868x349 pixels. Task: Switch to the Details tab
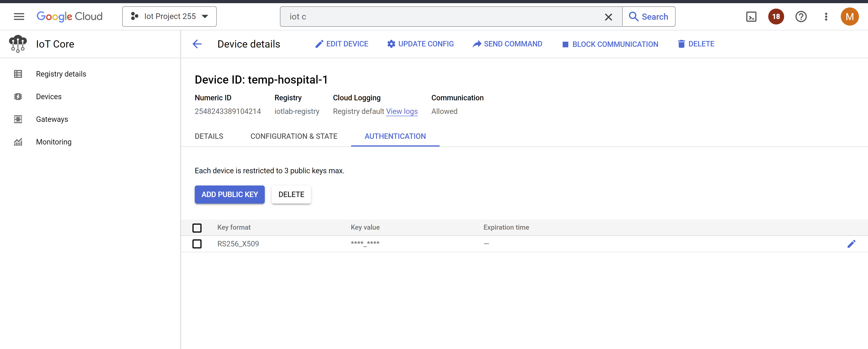tap(209, 136)
